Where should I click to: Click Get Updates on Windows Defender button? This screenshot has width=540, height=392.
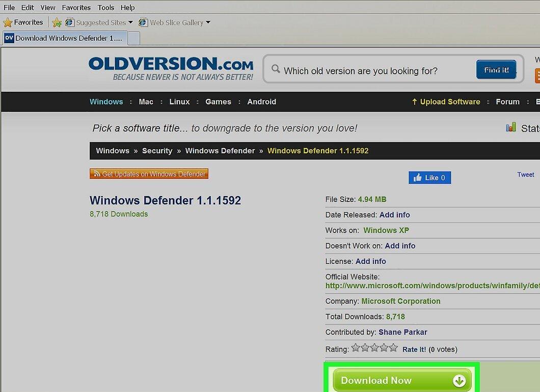[x=149, y=174]
